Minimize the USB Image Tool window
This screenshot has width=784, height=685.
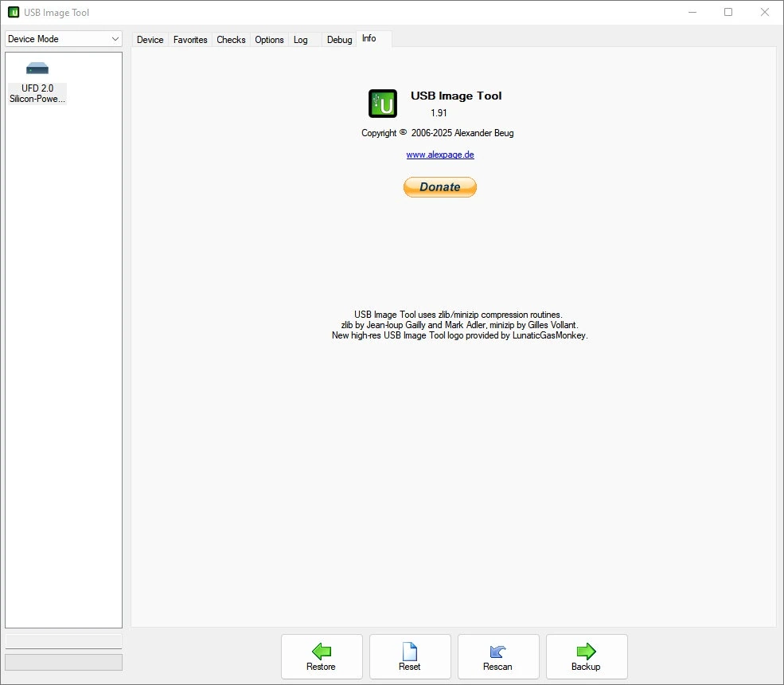(x=692, y=12)
